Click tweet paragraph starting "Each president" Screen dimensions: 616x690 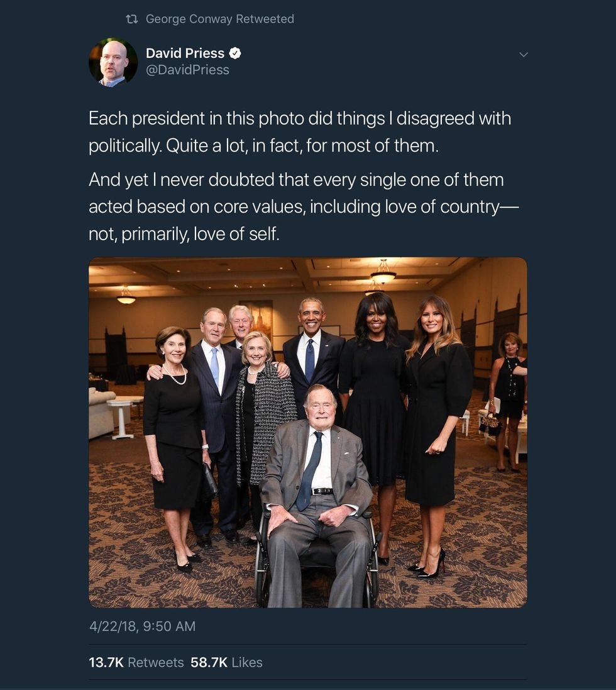[300, 131]
